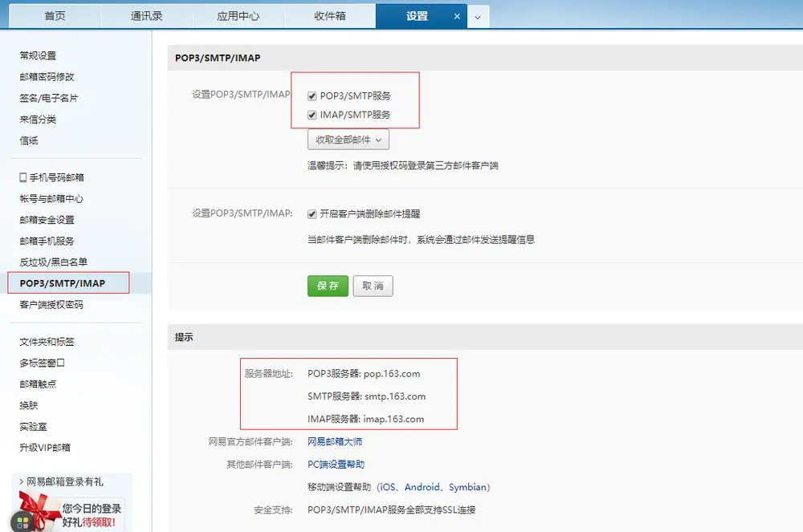
Task: Open the PC端设置帮助 link
Action: coord(332,463)
